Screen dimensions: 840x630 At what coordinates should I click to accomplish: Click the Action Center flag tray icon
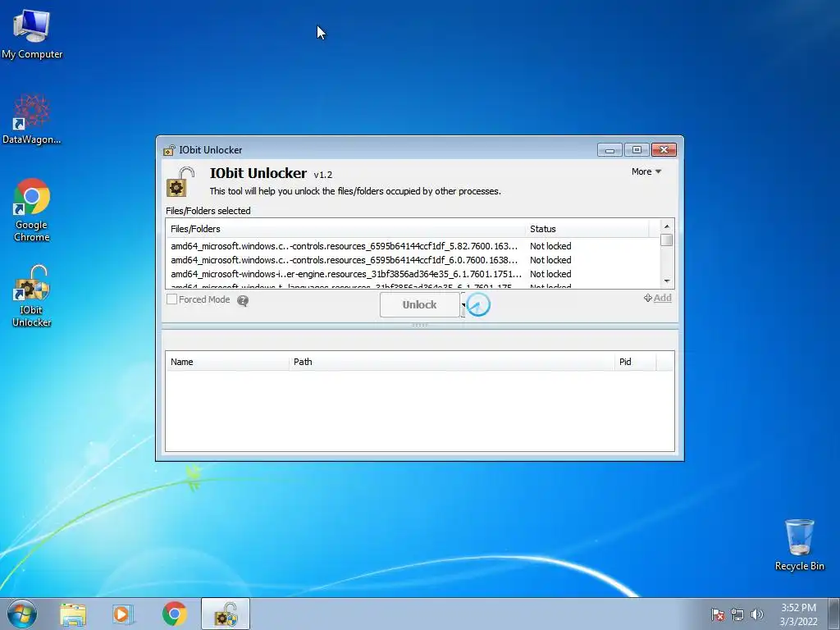pos(717,614)
